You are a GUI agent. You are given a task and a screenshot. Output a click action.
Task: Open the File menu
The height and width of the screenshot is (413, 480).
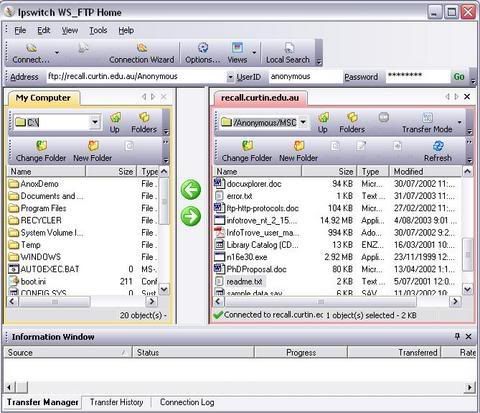click(20, 30)
